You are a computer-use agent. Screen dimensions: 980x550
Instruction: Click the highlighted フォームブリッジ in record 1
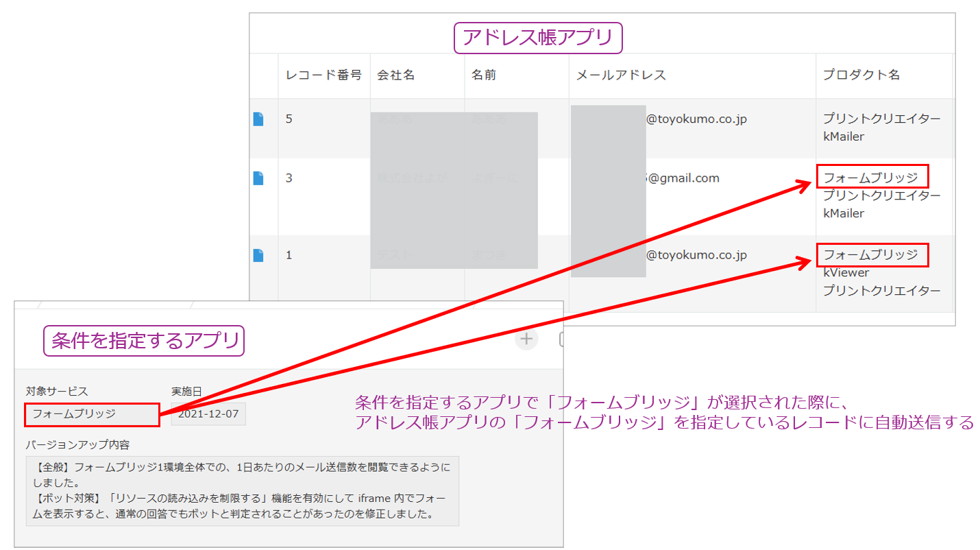tap(872, 255)
